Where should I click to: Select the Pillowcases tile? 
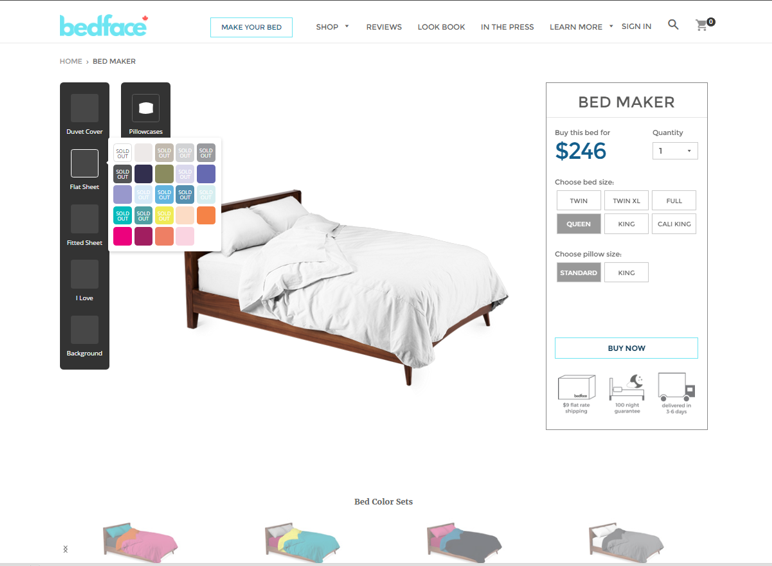click(146, 114)
